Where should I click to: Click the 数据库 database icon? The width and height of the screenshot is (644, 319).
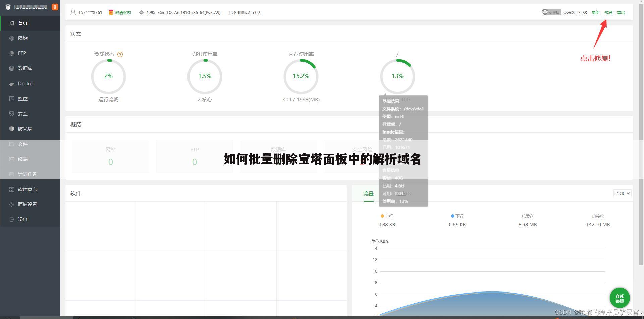(x=12, y=68)
